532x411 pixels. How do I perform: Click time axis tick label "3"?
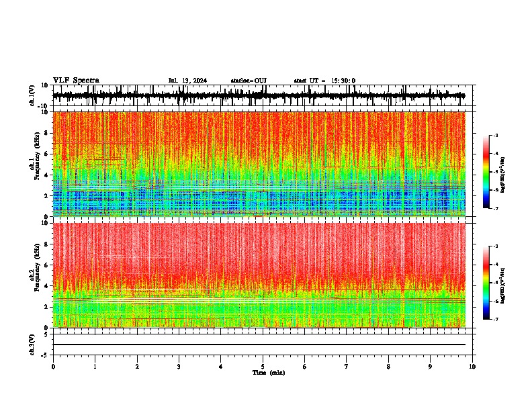point(179,367)
